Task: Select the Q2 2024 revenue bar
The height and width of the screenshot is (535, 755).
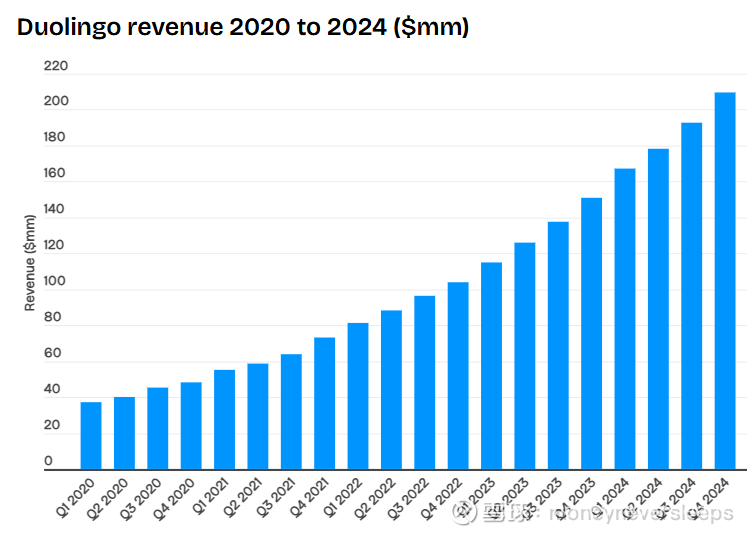Action: pos(659,309)
